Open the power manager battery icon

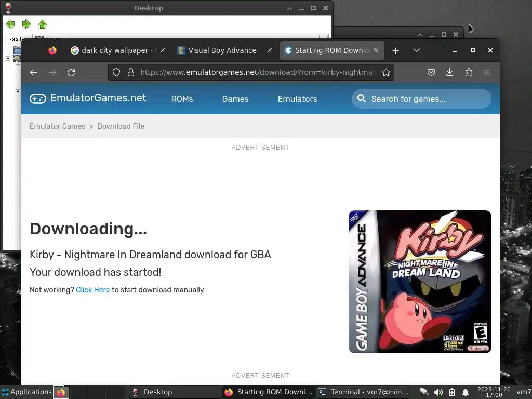(452, 392)
